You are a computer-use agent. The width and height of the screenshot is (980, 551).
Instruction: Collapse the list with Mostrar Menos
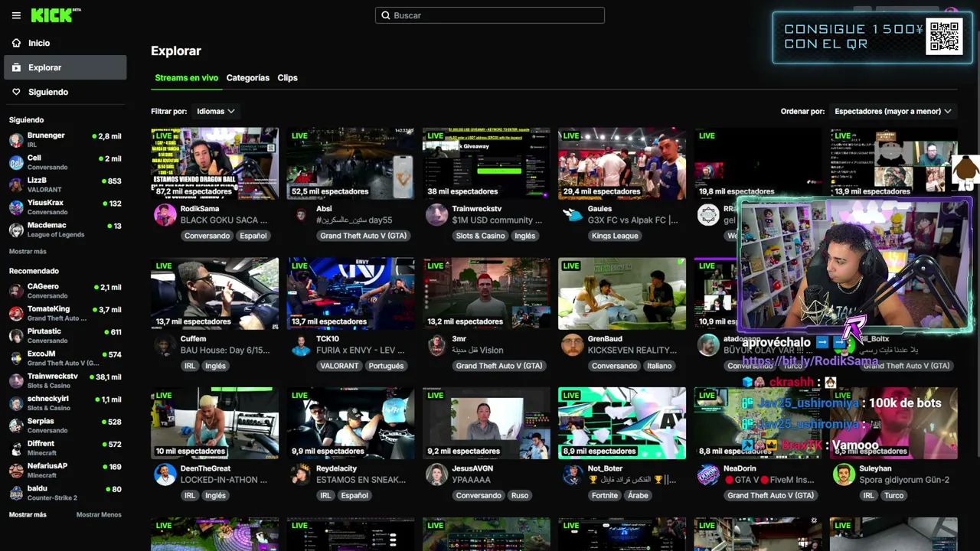point(99,515)
